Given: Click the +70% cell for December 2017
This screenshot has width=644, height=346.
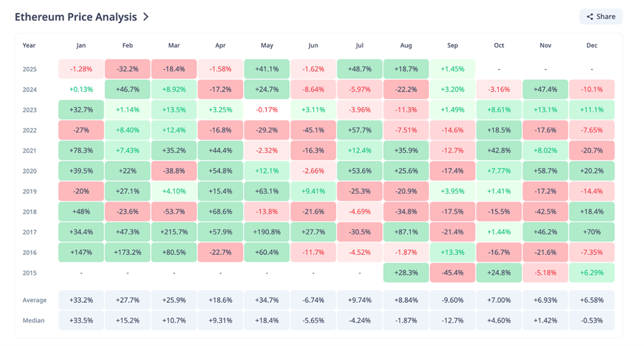Looking at the screenshot, I should click(591, 232).
